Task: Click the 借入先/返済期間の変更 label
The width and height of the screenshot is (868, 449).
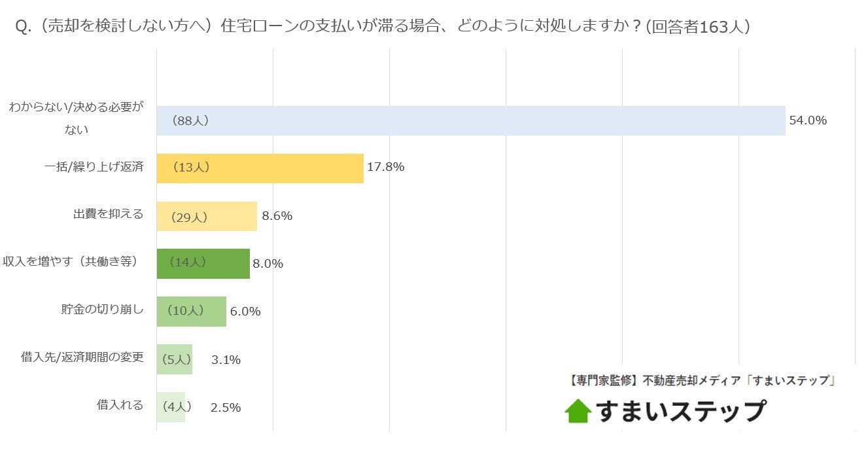Action: click(82, 357)
